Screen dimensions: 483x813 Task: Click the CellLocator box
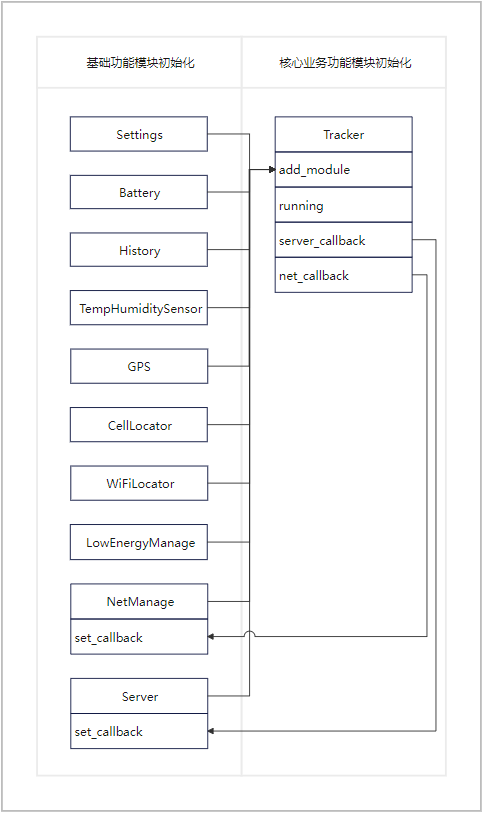click(139, 425)
